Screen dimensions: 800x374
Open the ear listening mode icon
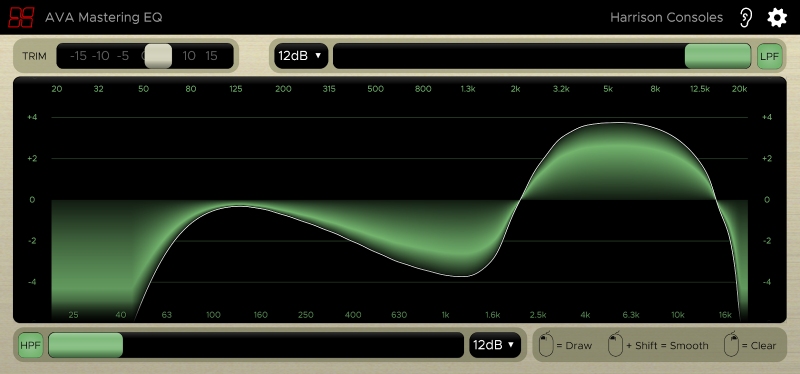[x=745, y=17]
